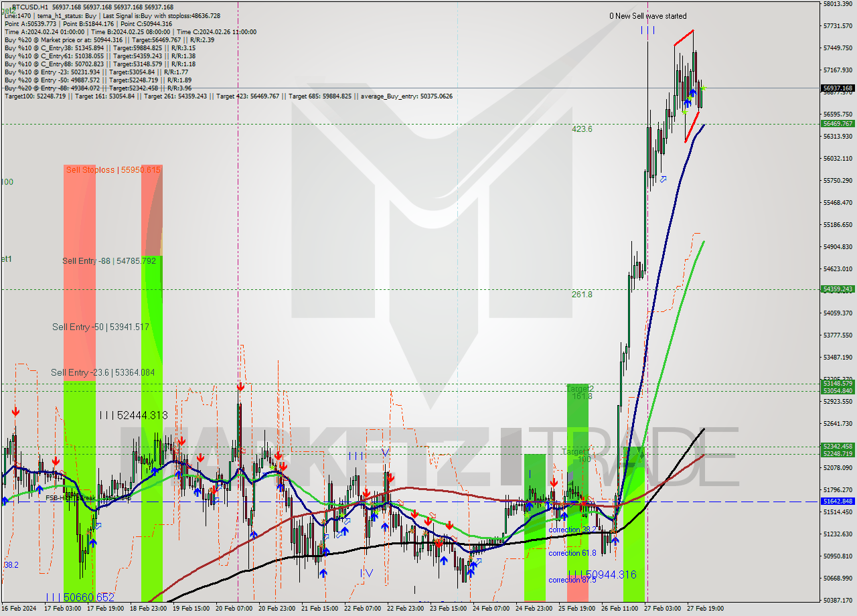
Task: Click the green 52342.458 price tag
Action: pyautogui.click(x=838, y=446)
